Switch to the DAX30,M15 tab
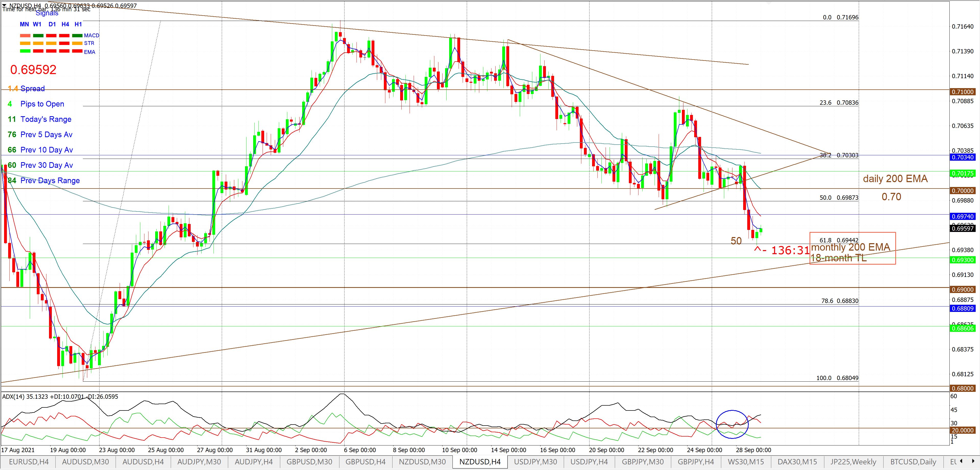Image resolution: width=980 pixels, height=470 pixels. click(x=797, y=462)
